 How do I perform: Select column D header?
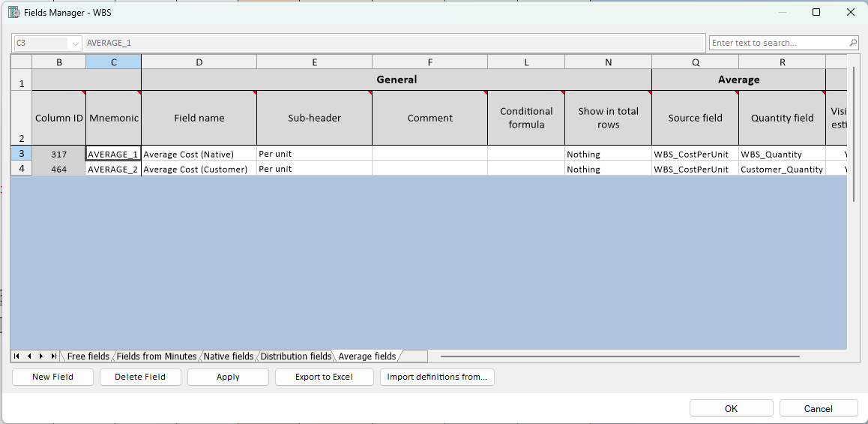point(199,62)
